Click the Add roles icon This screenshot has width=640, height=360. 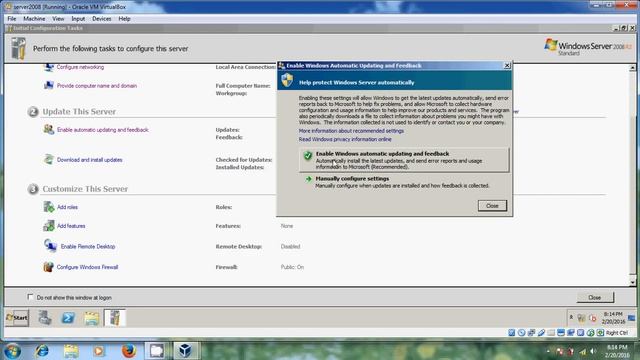49,207
